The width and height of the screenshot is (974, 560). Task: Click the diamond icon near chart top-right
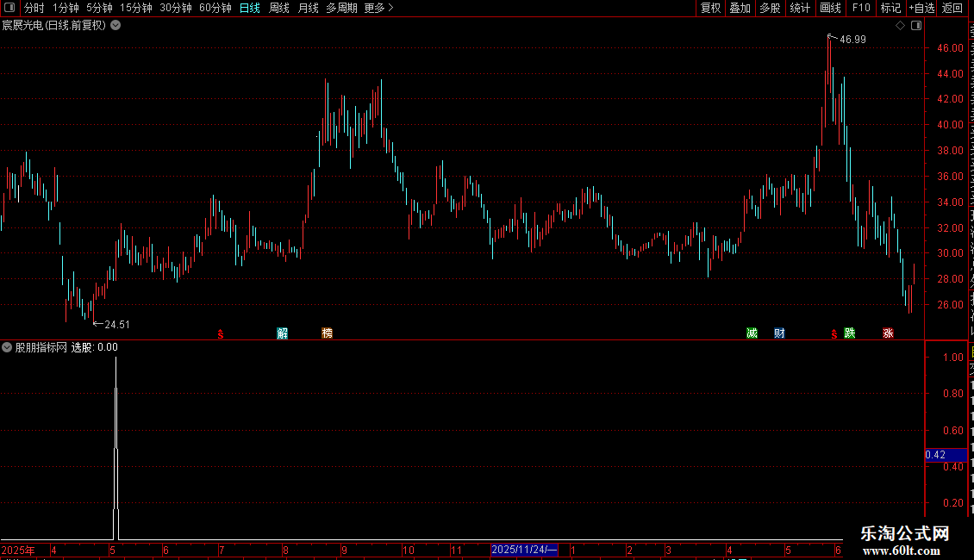[900, 26]
